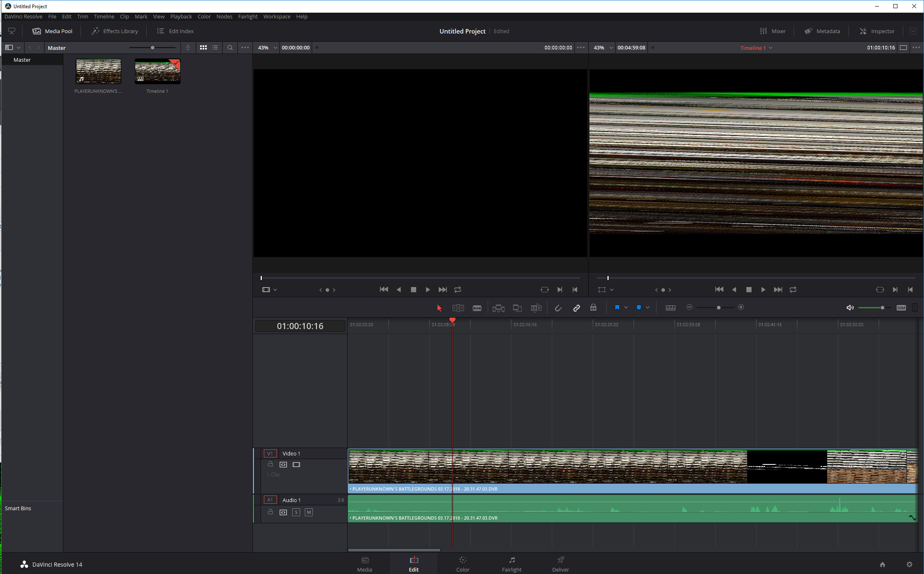The image size is (924, 574).
Task: Select the Blade Edit Mode tool
Action: 477,308
